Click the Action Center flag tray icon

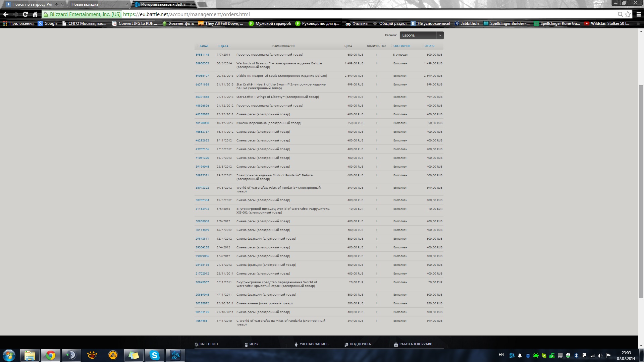click(608, 356)
